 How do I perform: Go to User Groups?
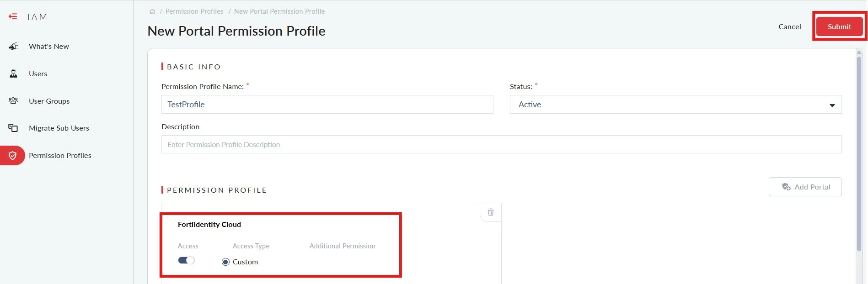[x=49, y=101]
